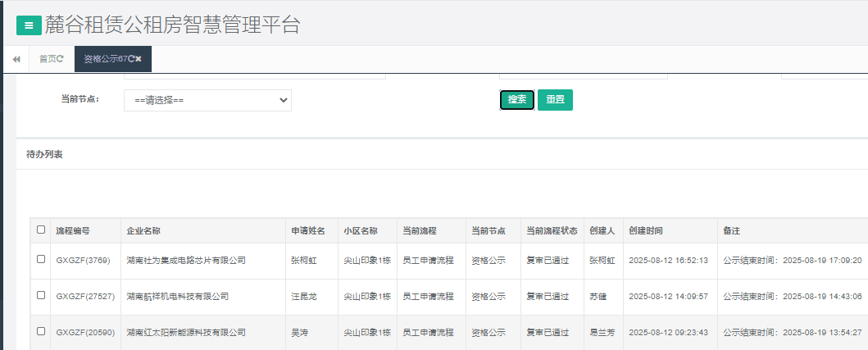Image resolution: width=868 pixels, height=350 pixels.
Task: Click the tab scroll-left double arrow
Action: point(16,59)
